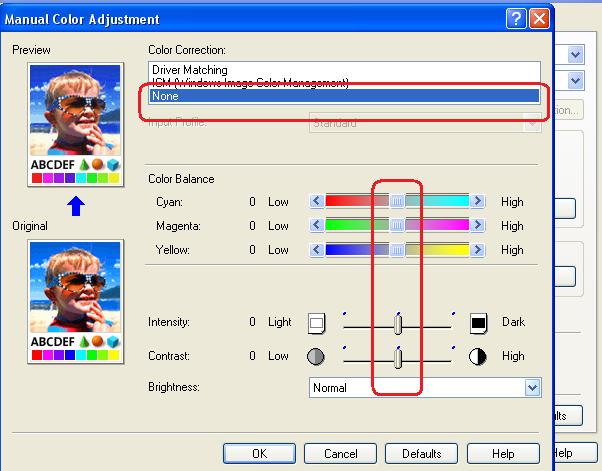Image resolution: width=602 pixels, height=471 pixels.
Task: Click Magenta slider right arrow
Action: (478, 225)
